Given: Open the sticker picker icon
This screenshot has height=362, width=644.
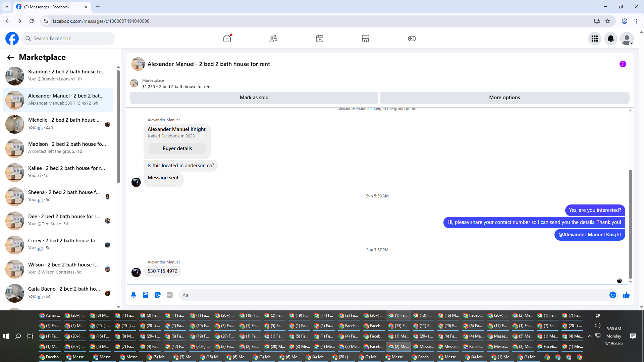Looking at the screenshot, I should tap(158, 295).
